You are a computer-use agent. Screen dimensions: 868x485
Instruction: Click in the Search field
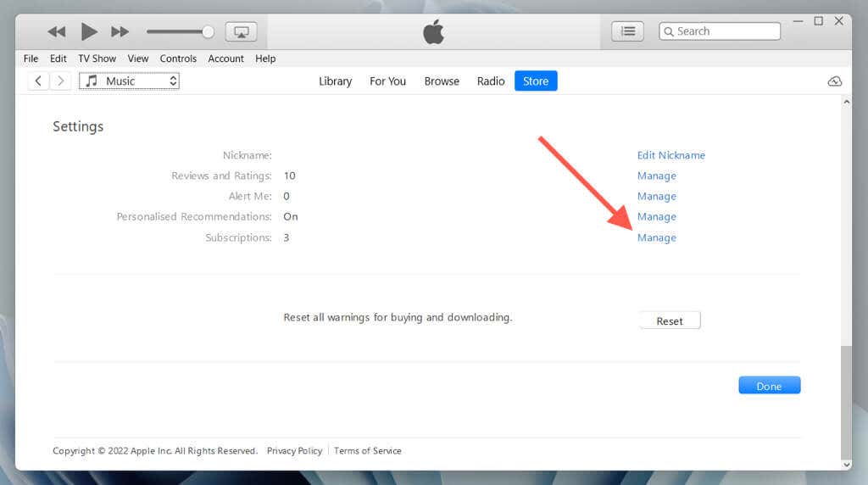coord(726,31)
